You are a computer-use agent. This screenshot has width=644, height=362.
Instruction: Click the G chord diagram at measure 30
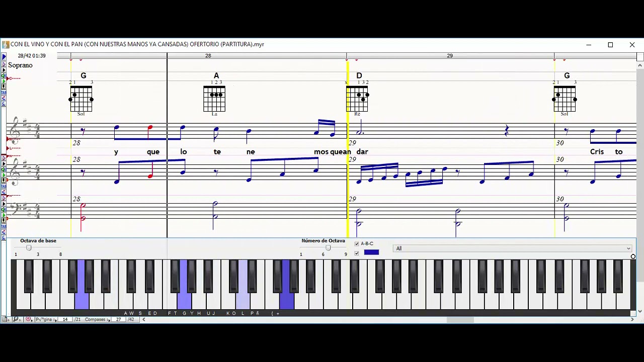(x=565, y=99)
